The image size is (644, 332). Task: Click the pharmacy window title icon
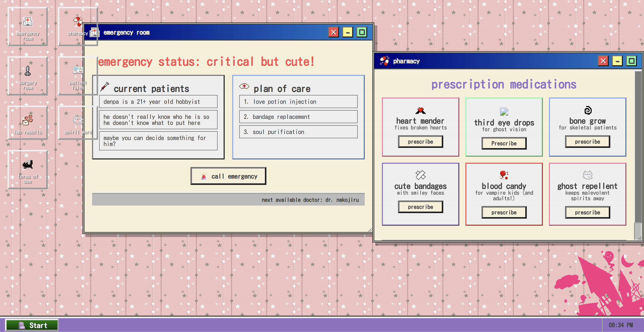coord(384,61)
